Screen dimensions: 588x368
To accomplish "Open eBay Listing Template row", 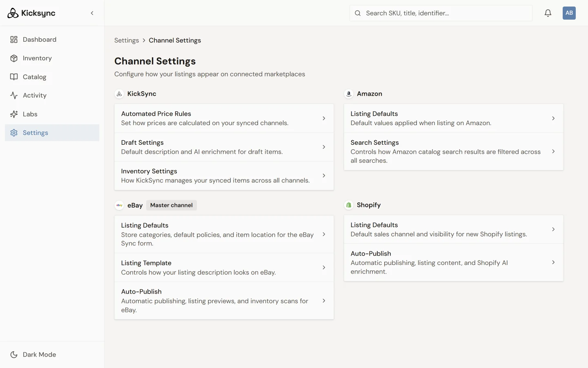I will click(224, 267).
